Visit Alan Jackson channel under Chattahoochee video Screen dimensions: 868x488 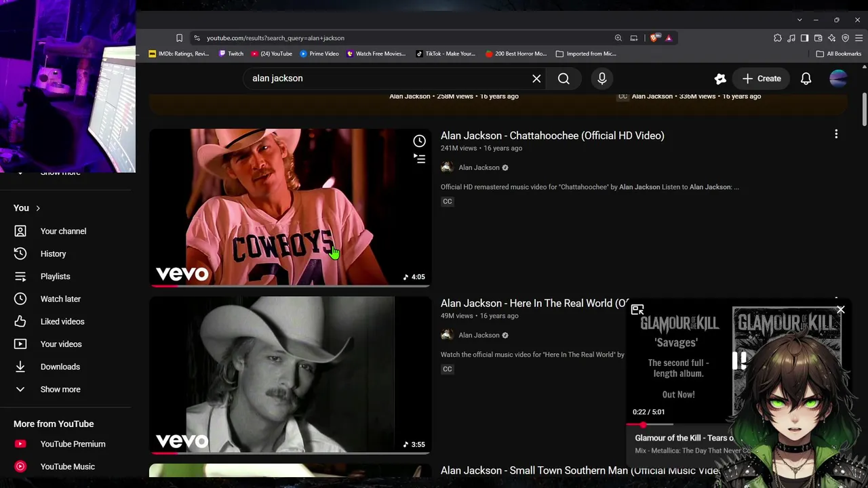pyautogui.click(x=479, y=167)
